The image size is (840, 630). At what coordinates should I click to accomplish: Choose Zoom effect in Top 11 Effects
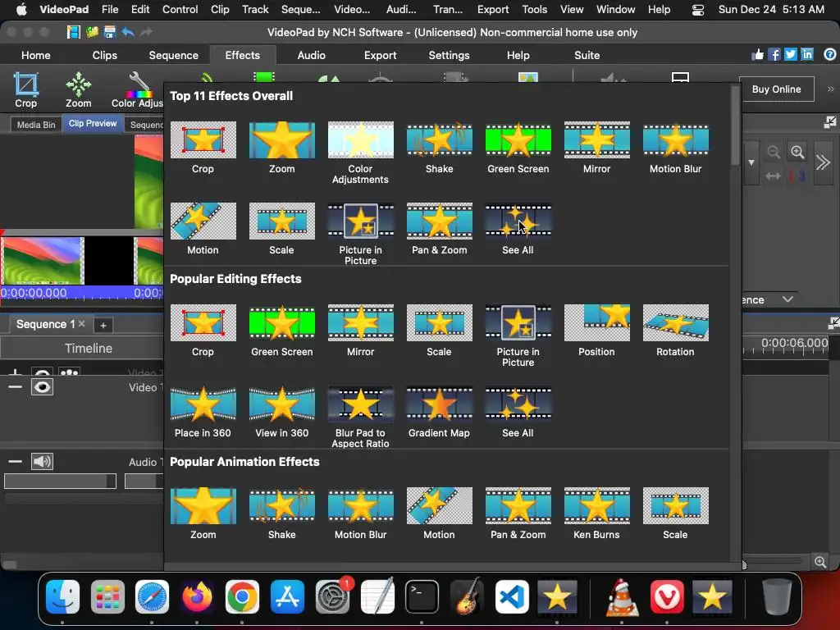(x=282, y=147)
